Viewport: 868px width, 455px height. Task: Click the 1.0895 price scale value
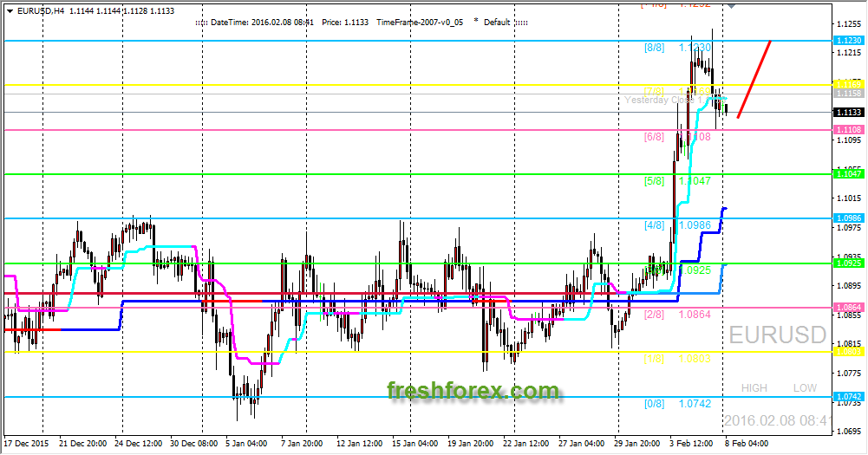tap(850, 286)
